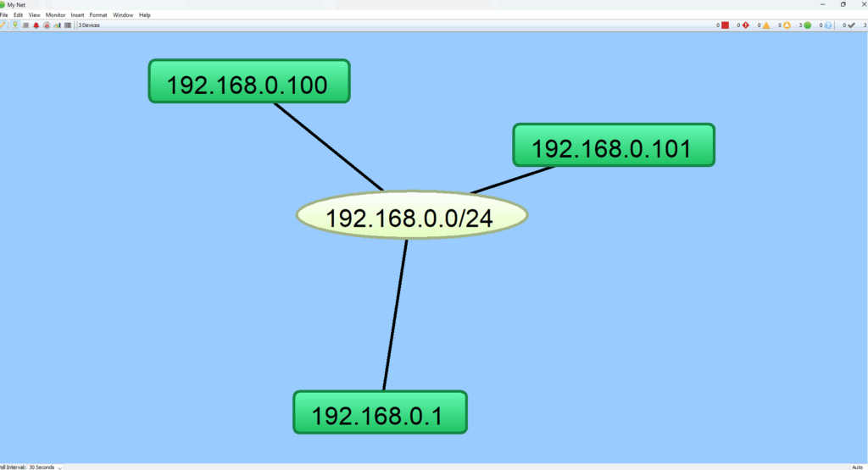Open the bar chart statistics icon

click(x=57, y=25)
